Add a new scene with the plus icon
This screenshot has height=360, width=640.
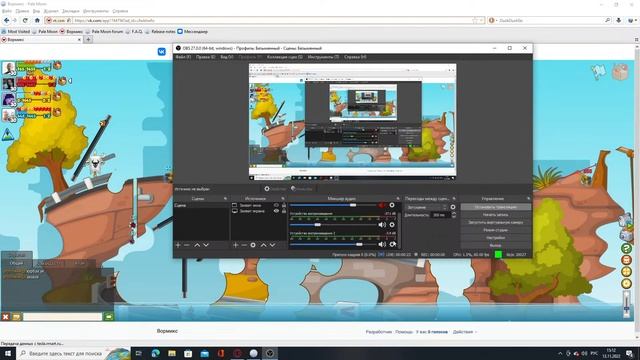[x=178, y=245]
